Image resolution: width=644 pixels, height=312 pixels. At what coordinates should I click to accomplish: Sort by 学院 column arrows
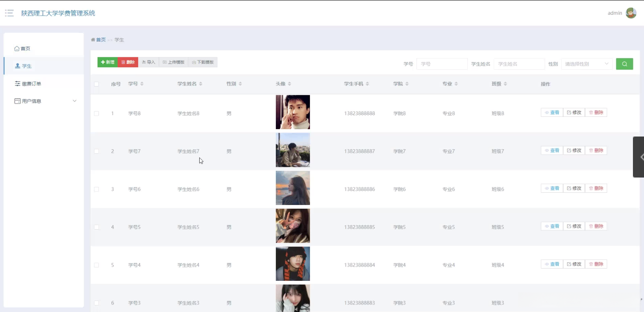tap(407, 84)
